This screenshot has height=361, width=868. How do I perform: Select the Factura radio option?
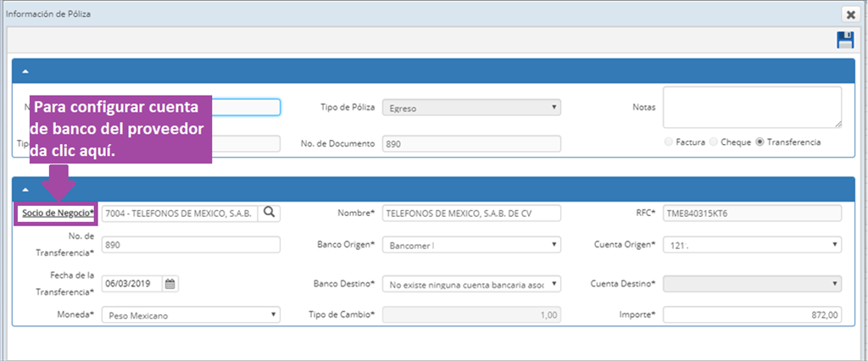point(670,142)
